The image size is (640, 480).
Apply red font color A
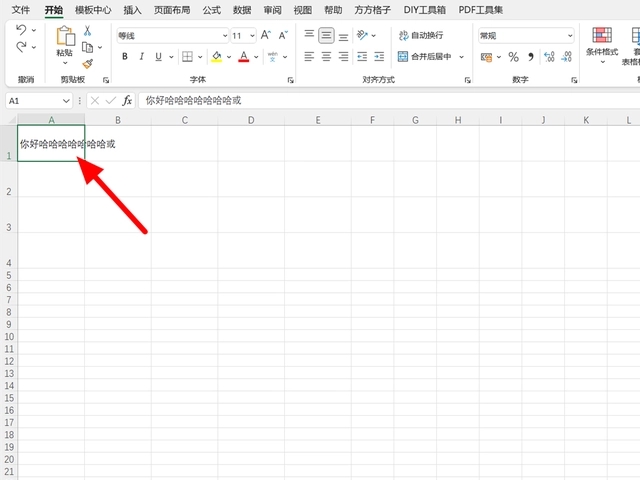click(244, 57)
